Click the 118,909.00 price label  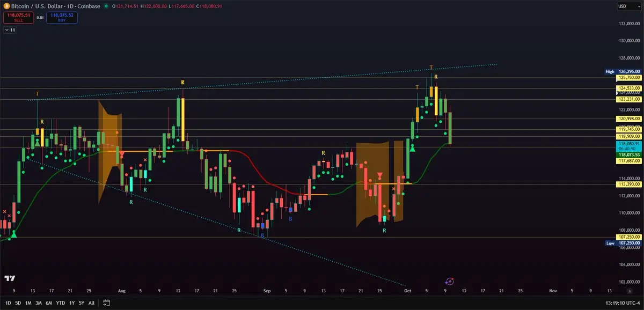[628, 137]
